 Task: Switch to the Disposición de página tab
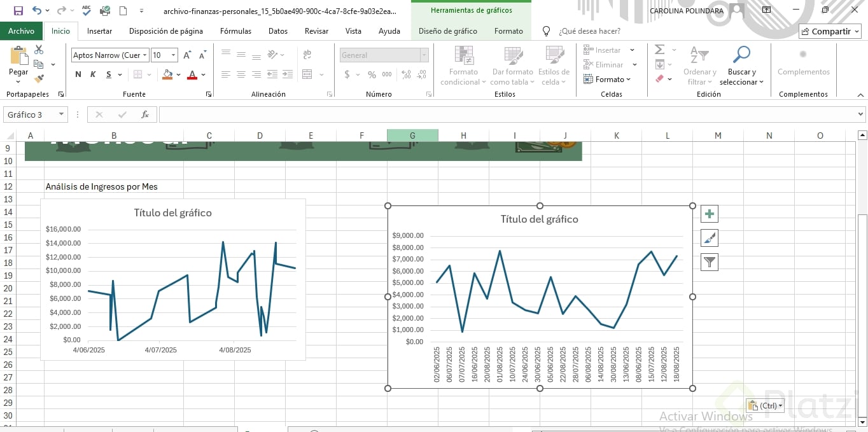click(x=166, y=31)
